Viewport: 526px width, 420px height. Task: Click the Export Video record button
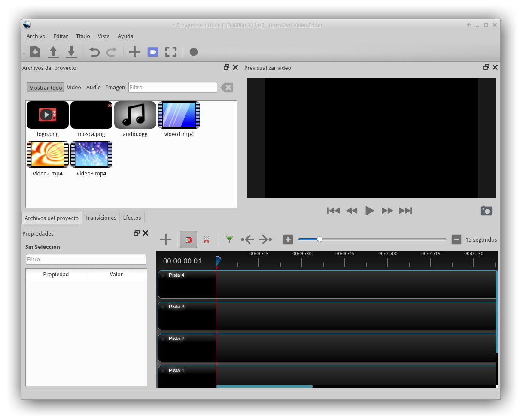[x=194, y=52]
